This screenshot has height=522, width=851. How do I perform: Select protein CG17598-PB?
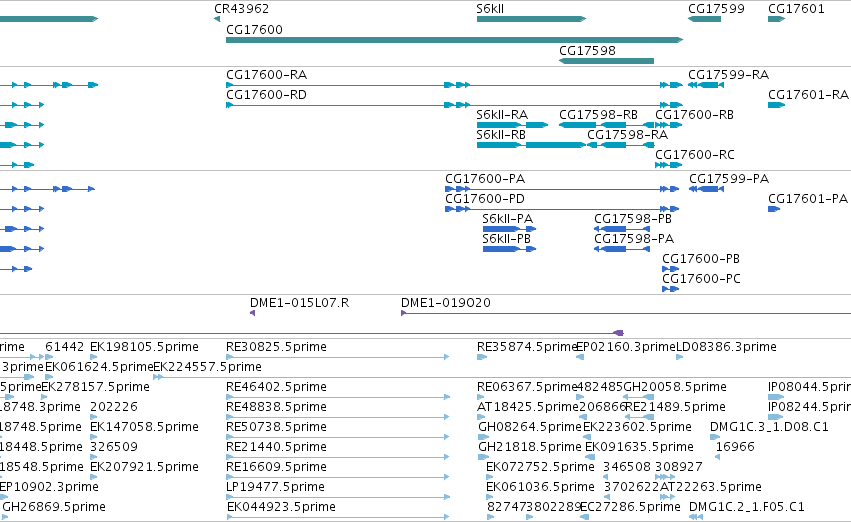coord(622,230)
